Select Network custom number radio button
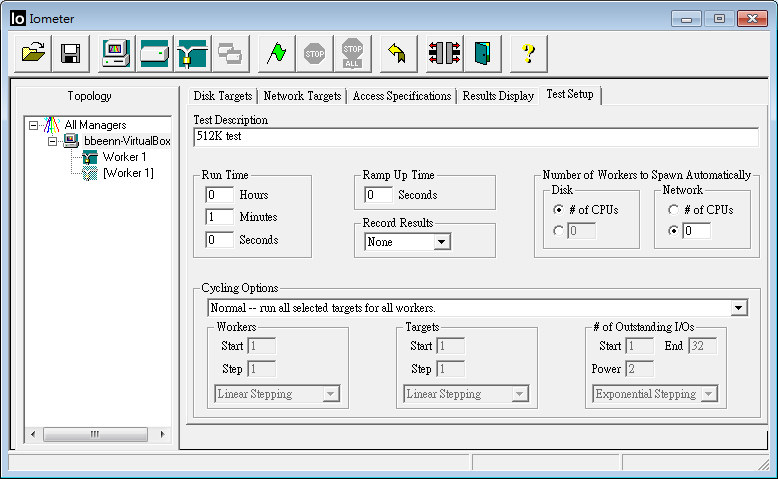This screenshot has width=778, height=479. 673,231
